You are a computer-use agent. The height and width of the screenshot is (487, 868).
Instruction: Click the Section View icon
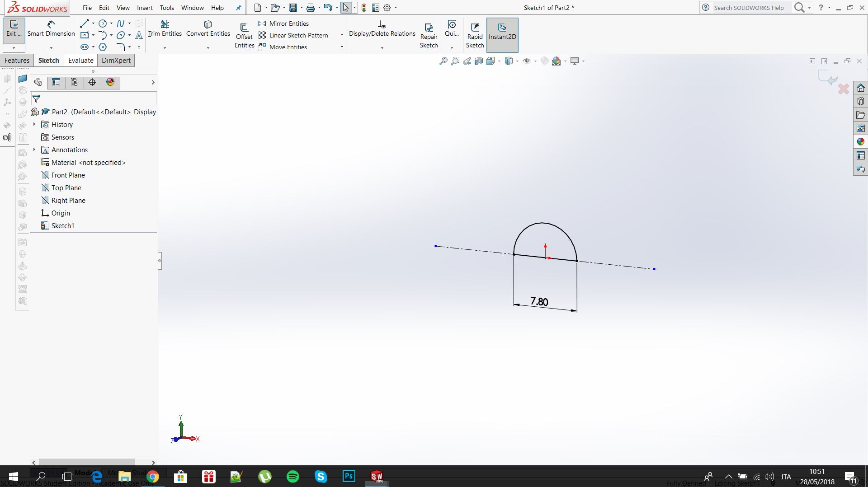tap(479, 61)
